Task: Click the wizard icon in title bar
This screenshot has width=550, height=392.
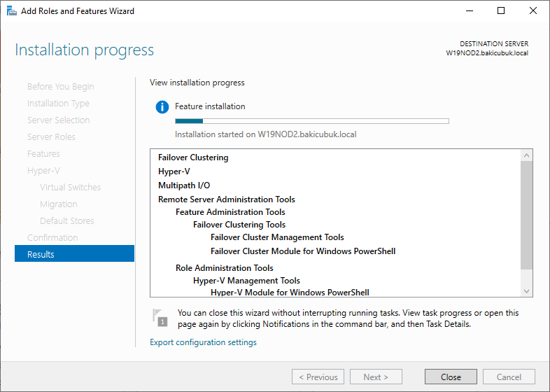Action: point(11,11)
